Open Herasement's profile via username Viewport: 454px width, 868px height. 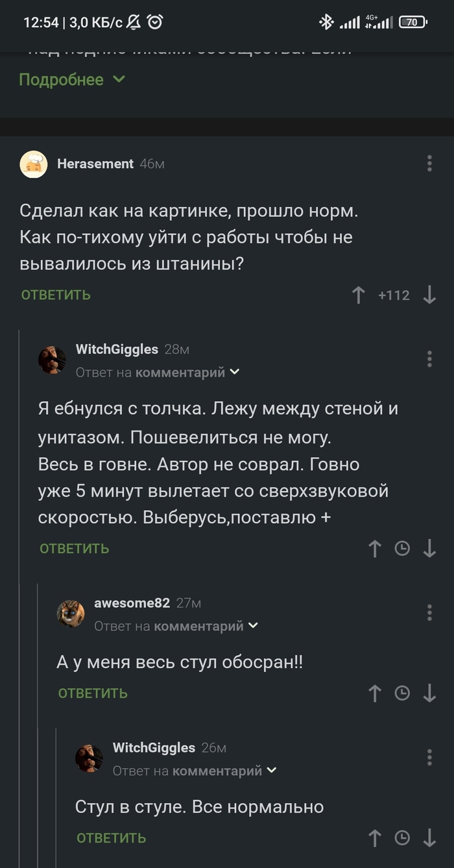[95, 164]
